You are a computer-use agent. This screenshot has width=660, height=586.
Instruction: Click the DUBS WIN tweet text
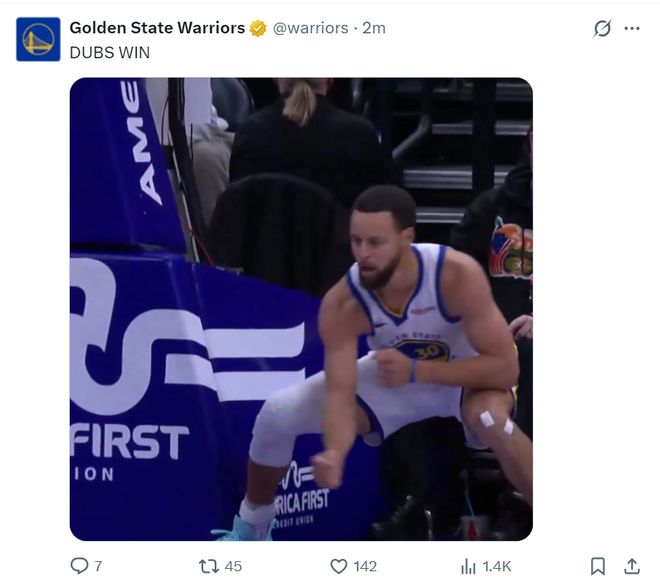tap(109, 52)
